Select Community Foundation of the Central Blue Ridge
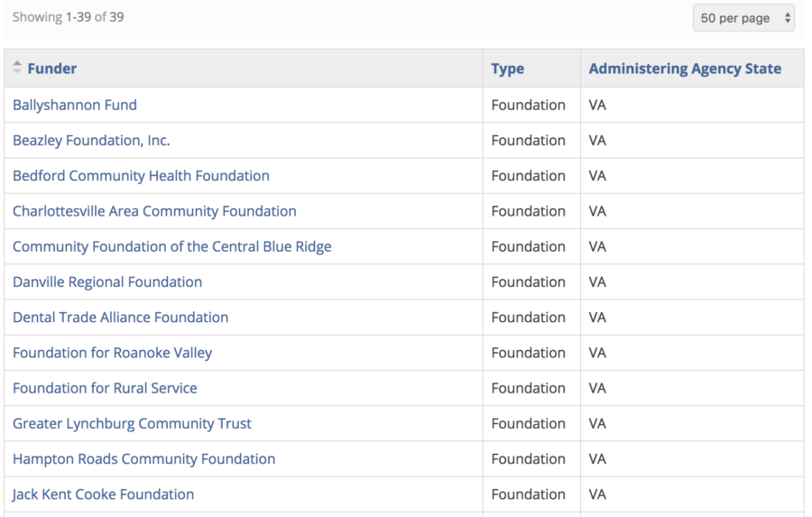This screenshot has height=517, width=812. click(172, 246)
